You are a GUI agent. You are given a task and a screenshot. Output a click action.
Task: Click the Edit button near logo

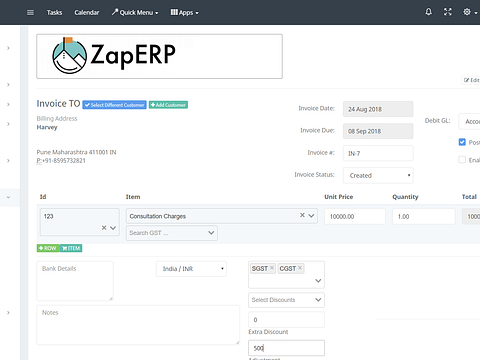pyautogui.click(x=471, y=80)
